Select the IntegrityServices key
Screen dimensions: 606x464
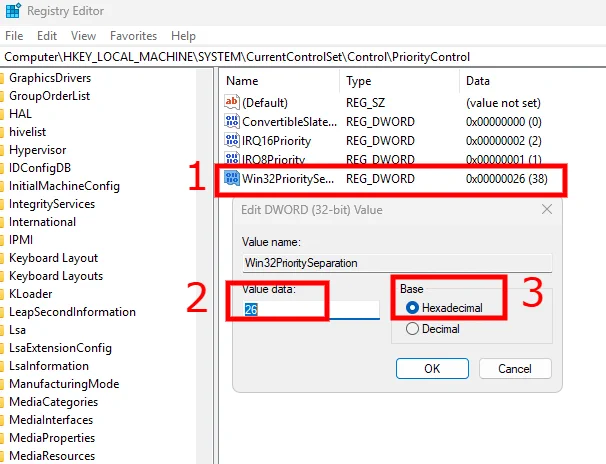(52, 204)
